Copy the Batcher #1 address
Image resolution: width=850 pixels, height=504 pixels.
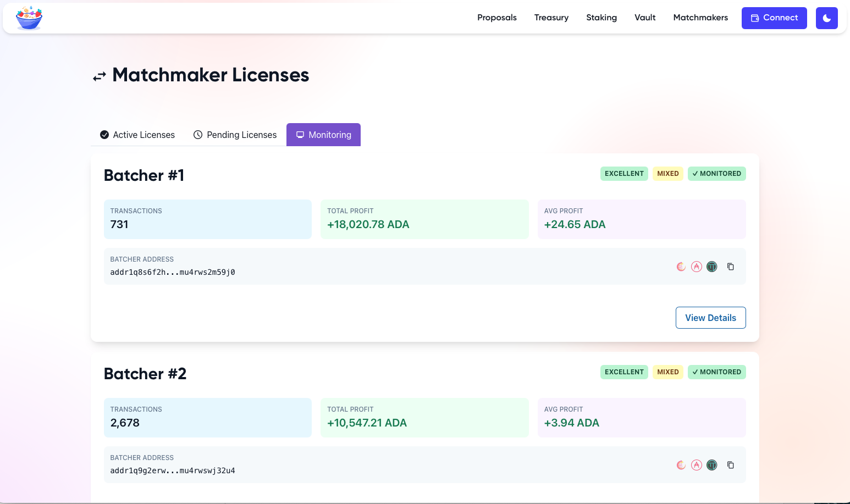point(731,267)
